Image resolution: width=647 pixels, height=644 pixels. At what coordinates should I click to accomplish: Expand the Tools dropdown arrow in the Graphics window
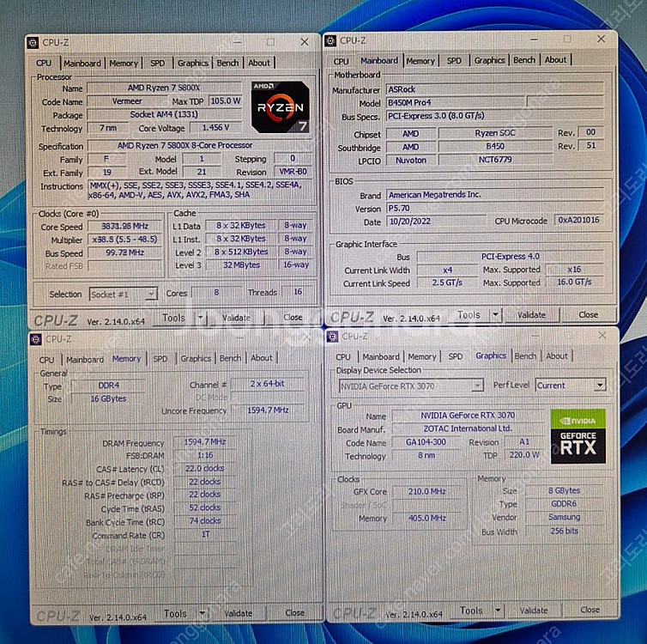(498, 611)
